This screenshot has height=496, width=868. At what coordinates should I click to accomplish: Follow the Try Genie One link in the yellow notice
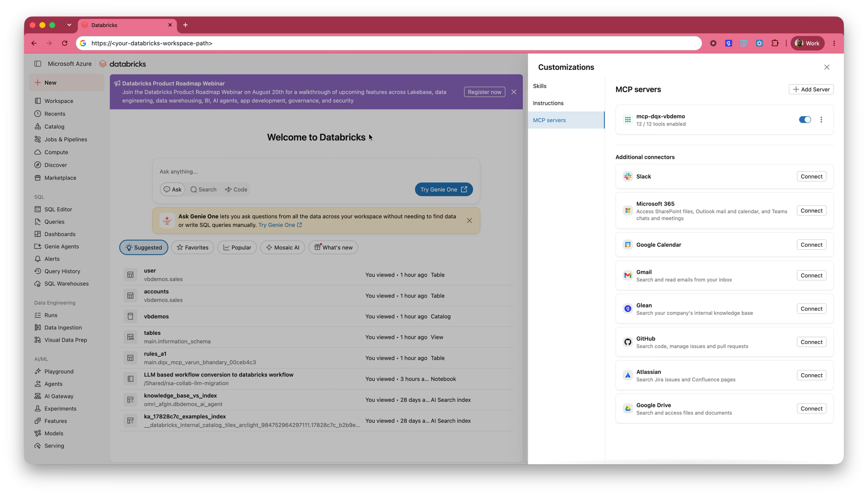(x=280, y=225)
